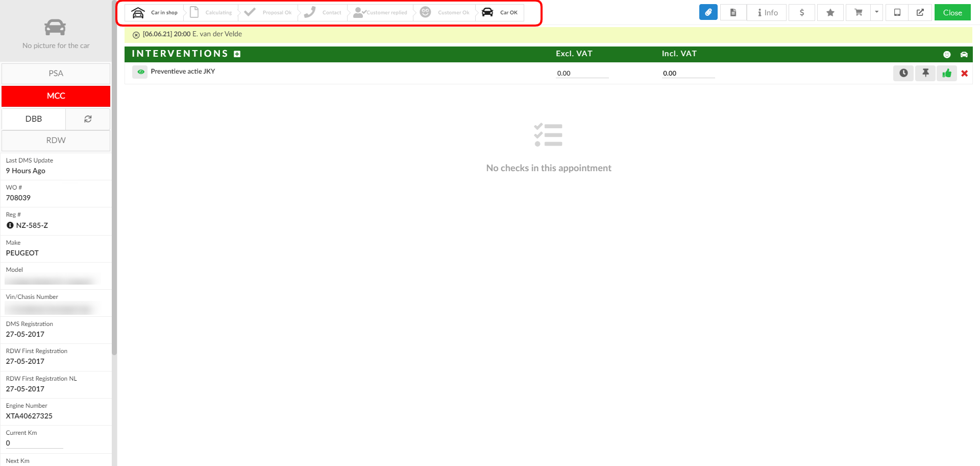Click the dollar sign pricing button
Viewport: 980px width, 466px height.
click(801, 12)
